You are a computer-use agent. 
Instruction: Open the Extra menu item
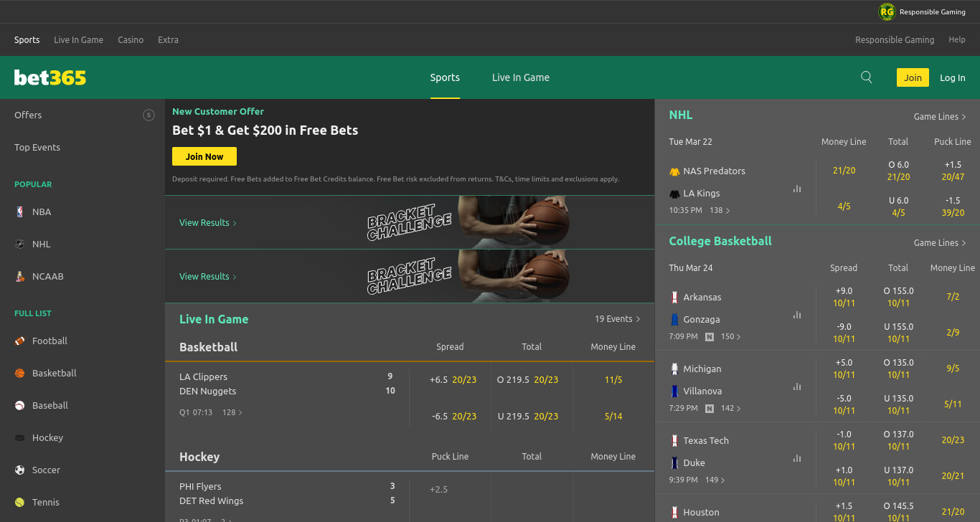point(169,40)
